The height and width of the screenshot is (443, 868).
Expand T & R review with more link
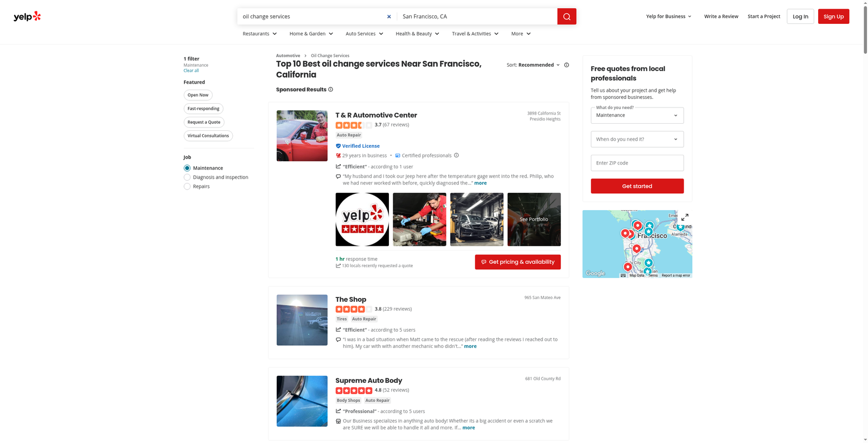pyautogui.click(x=481, y=183)
